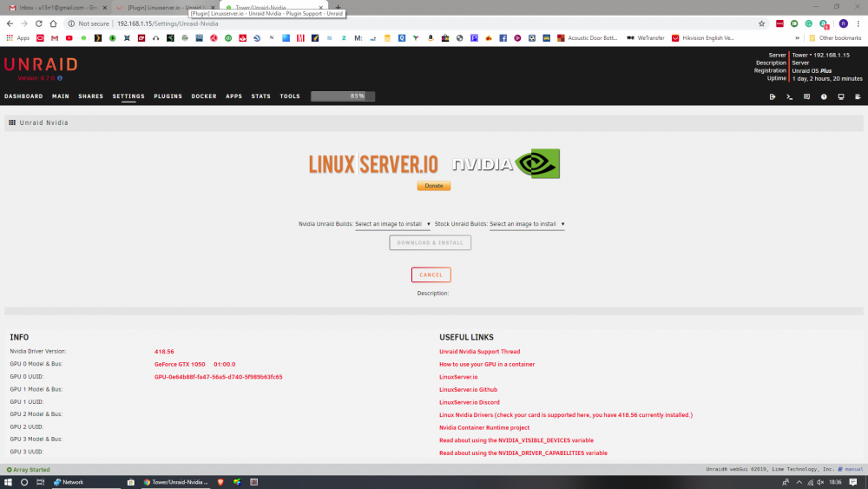Click the Download & Install button
The width and height of the screenshot is (868, 489).
pos(431,242)
